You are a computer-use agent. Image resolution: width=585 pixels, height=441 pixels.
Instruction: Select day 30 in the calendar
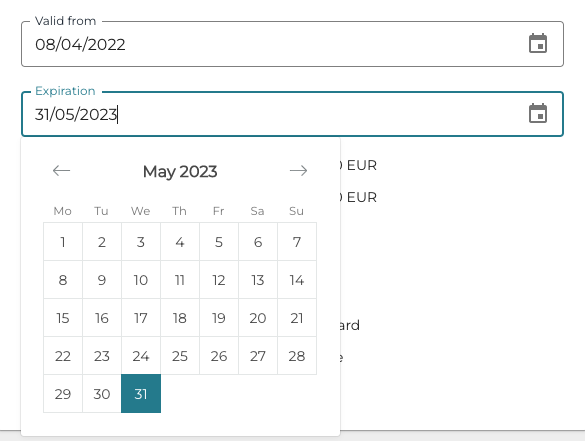pos(102,394)
